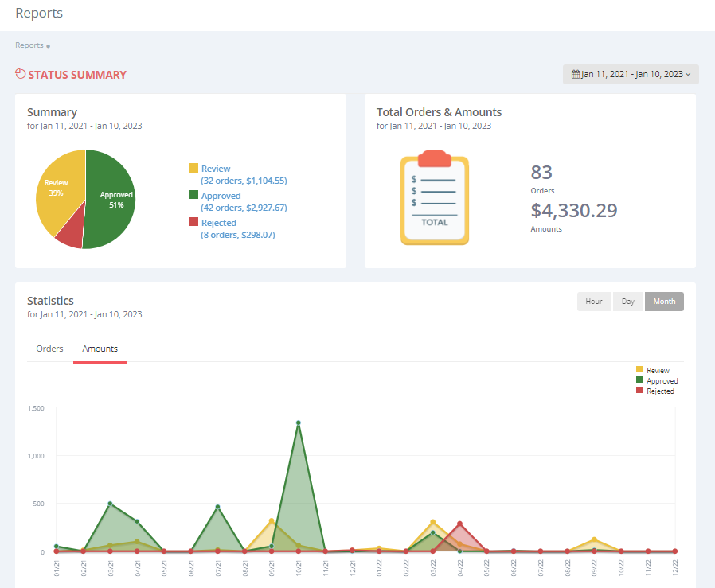Click the TOTAL clipboard illustration
This screenshot has height=588, width=715.
pos(434,197)
